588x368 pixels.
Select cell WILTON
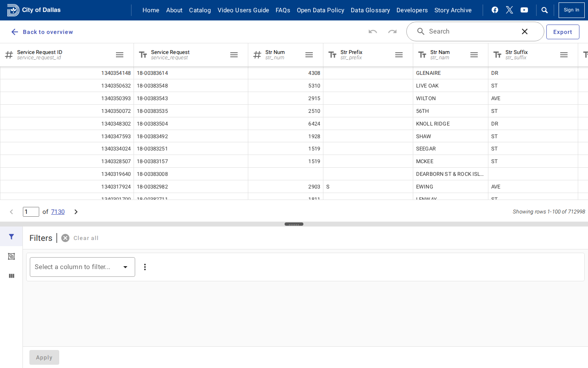pyautogui.click(x=450, y=99)
